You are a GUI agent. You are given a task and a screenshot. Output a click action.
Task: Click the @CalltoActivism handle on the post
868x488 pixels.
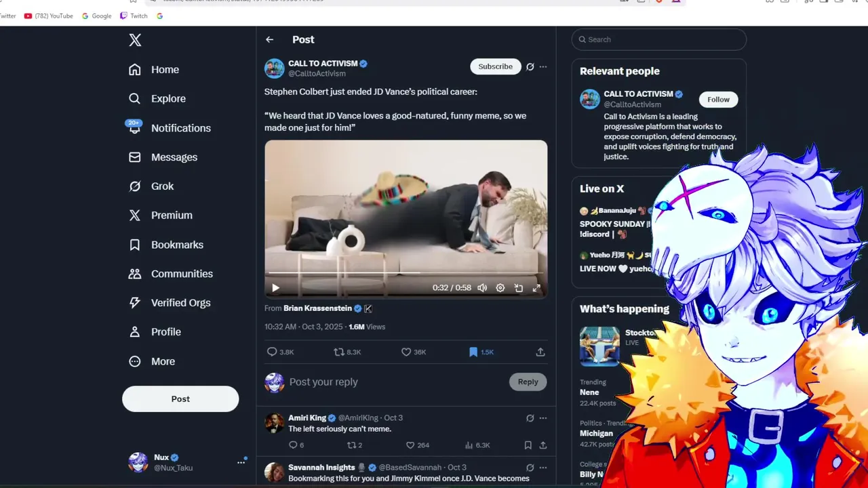(317, 74)
